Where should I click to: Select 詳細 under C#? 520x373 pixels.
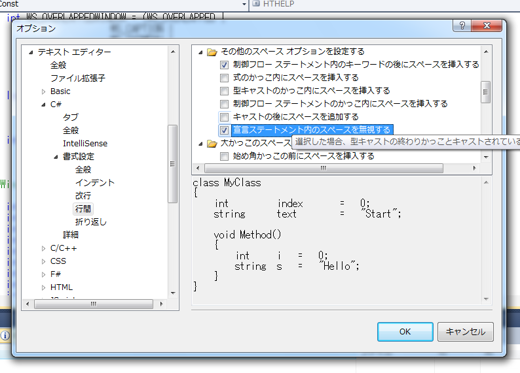click(x=70, y=235)
